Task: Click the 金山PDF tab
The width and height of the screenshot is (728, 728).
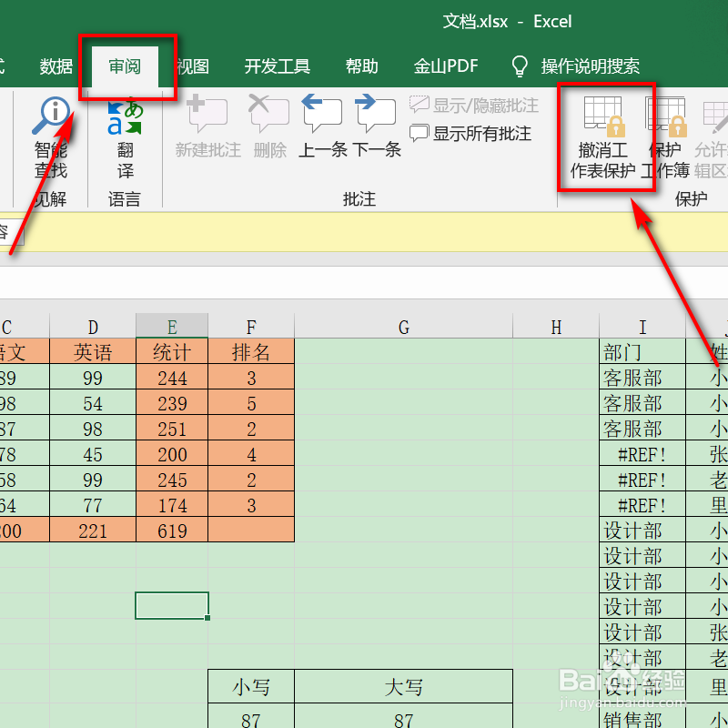Action: coord(446,66)
